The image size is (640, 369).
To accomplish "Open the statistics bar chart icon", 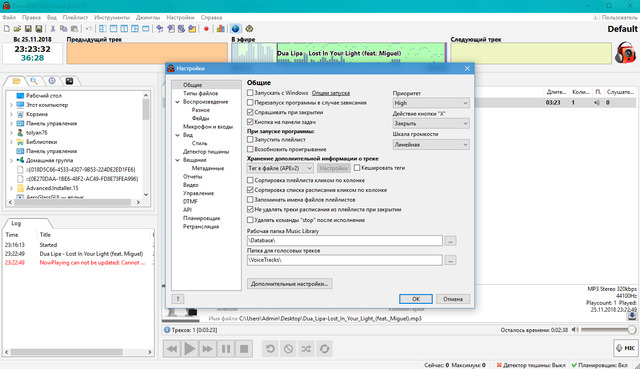I will (x=220, y=29).
